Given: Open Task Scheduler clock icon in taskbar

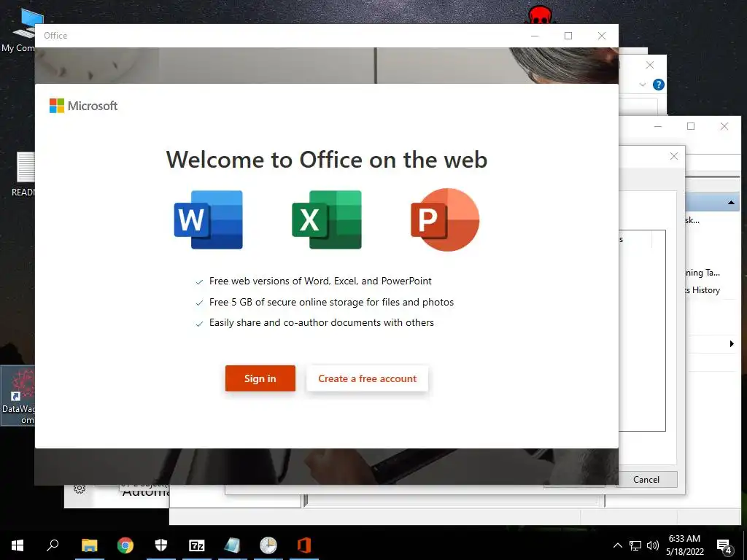Looking at the screenshot, I should tap(268, 545).
